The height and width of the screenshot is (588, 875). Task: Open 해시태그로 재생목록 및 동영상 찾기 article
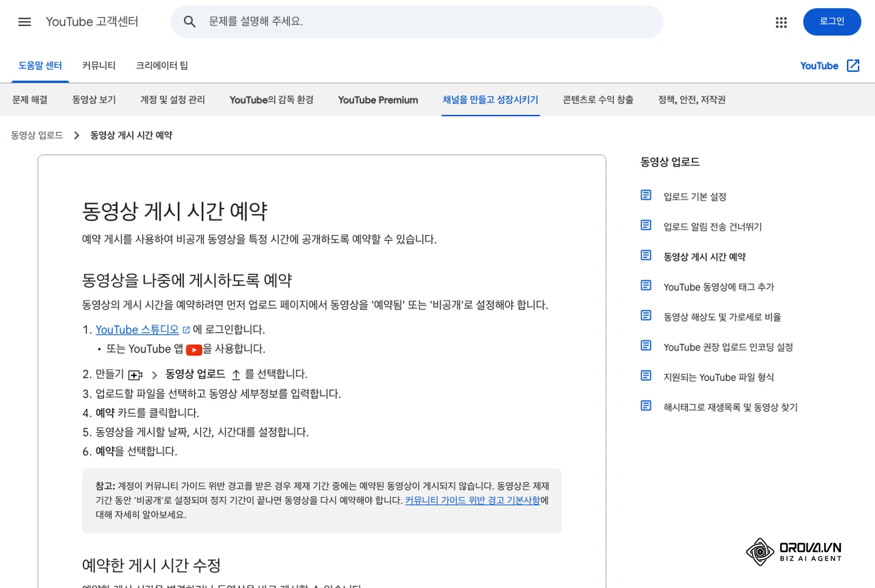[x=731, y=407]
